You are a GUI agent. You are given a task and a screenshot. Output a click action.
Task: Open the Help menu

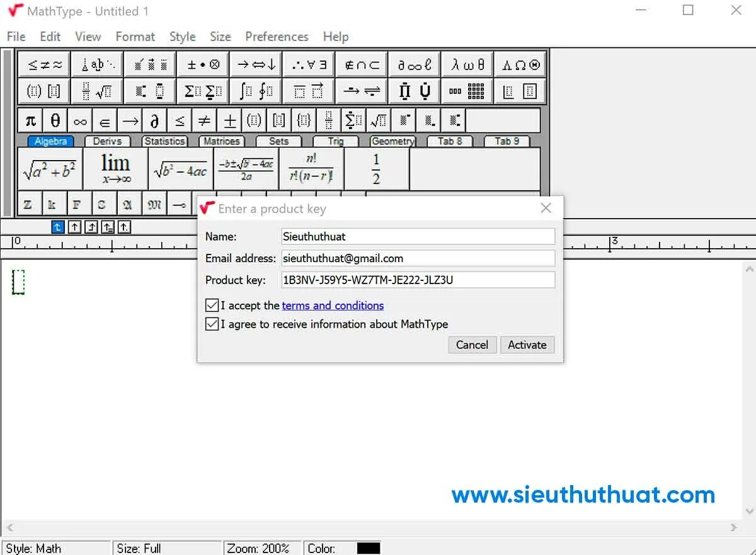(x=336, y=37)
